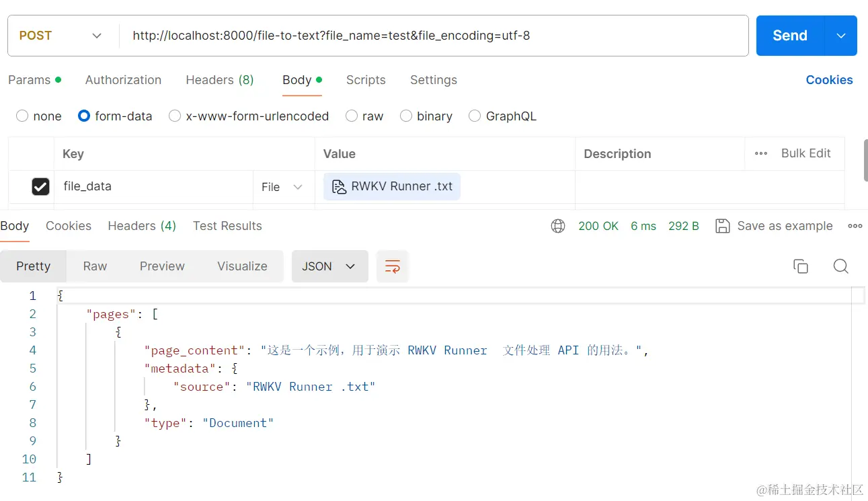
Task: Click the Send button
Action: pos(789,35)
